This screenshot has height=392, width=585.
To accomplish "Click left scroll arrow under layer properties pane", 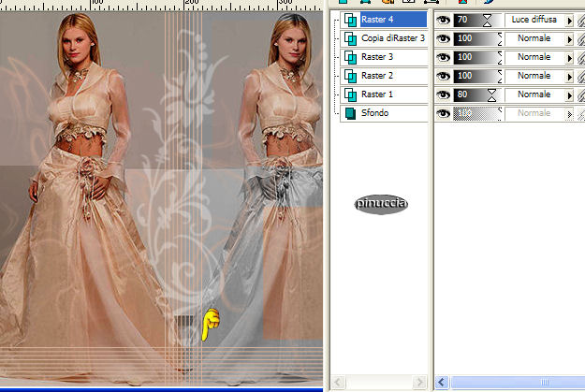I will (442, 383).
